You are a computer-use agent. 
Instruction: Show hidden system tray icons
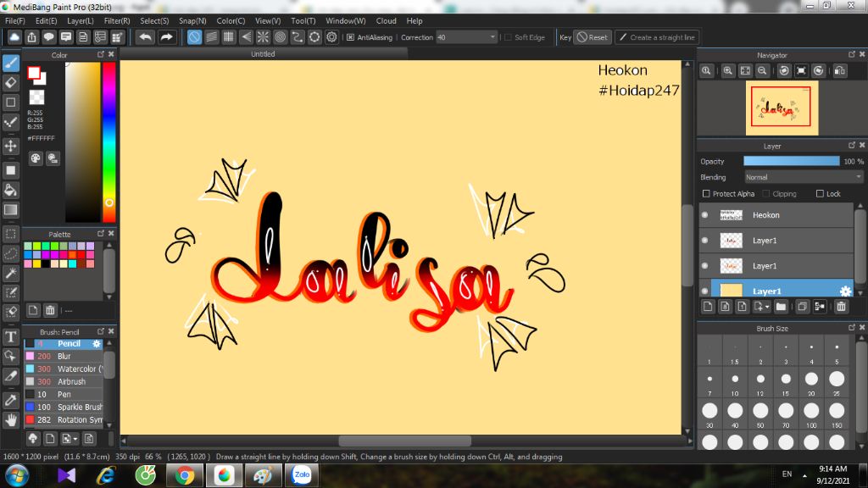[x=804, y=476]
